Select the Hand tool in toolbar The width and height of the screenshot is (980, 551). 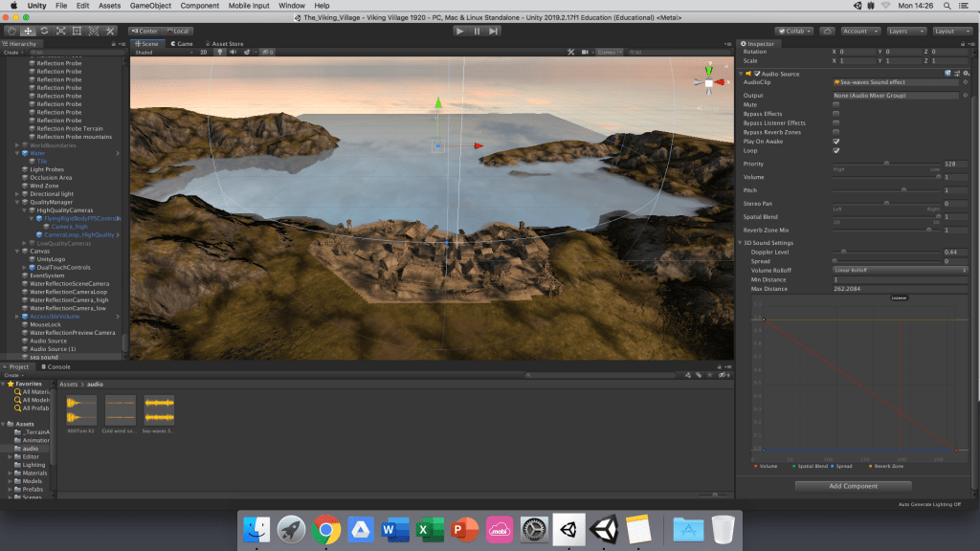point(11,31)
